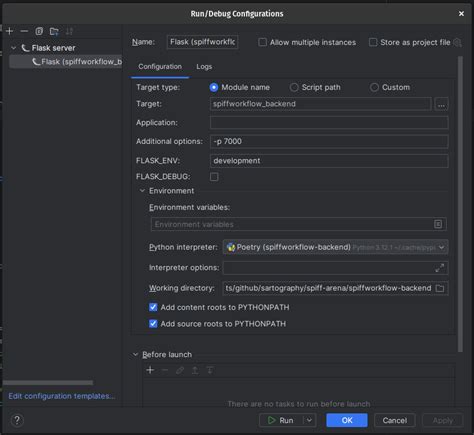Open the help question mark button
The width and height of the screenshot is (474, 435).
point(17,420)
